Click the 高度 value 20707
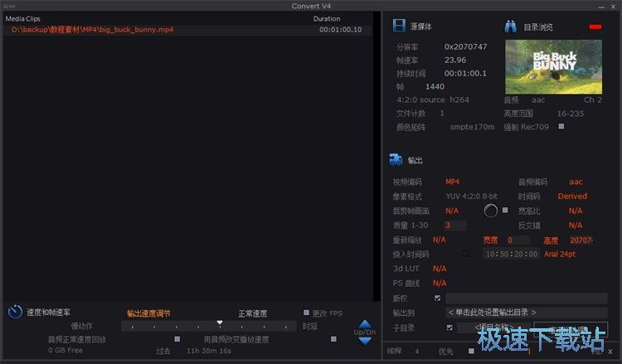 click(x=581, y=240)
